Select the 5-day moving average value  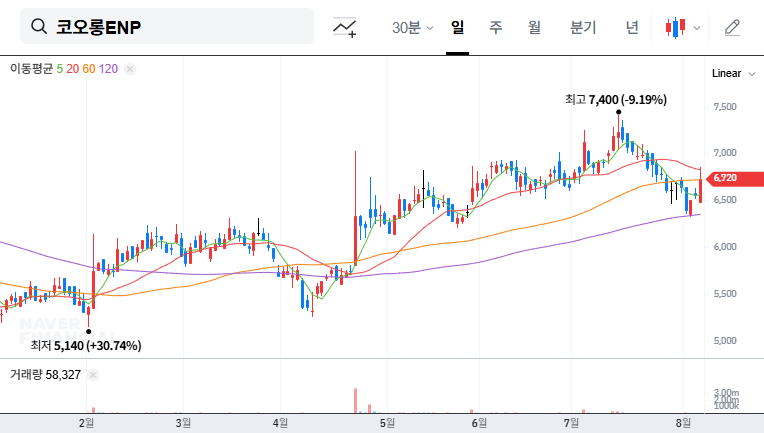59,69
